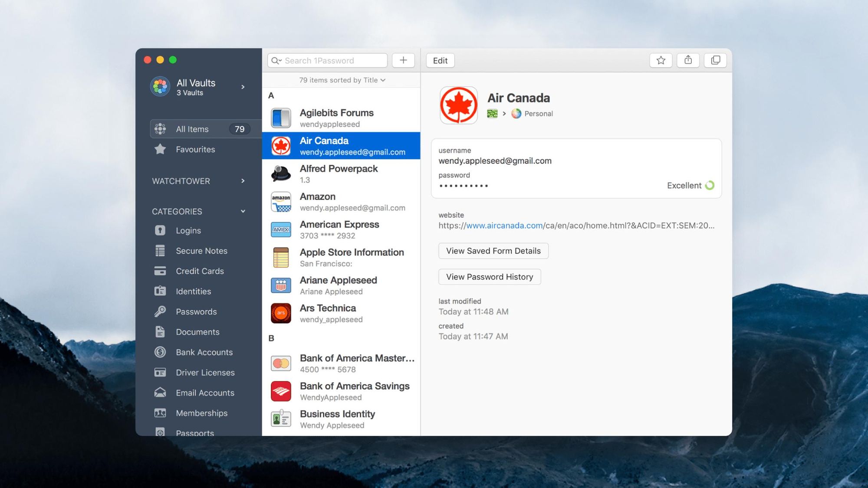Click the Search 1Password field
The height and width of the screenshot is (488, 868).
tap(327, 60)
